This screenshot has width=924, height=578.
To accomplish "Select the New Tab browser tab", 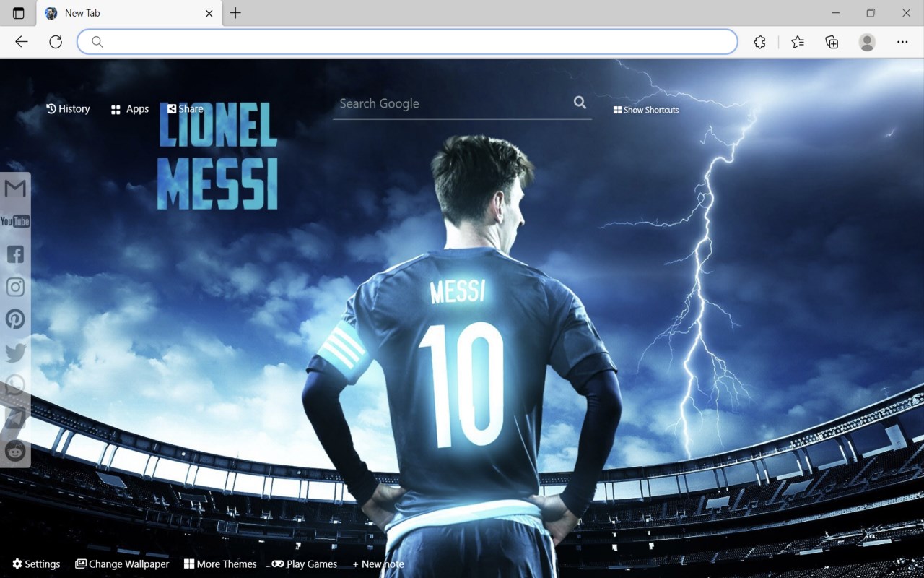I will coord(128,13).
